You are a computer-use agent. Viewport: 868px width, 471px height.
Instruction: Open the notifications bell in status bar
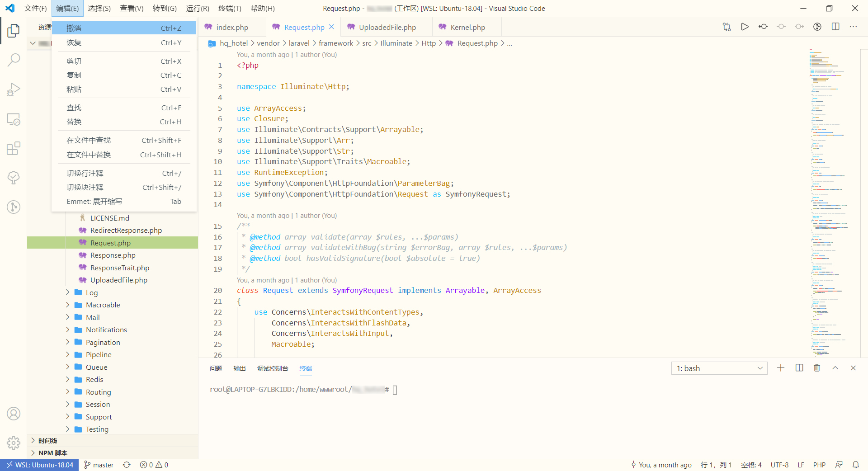click(x=856, y=465)
